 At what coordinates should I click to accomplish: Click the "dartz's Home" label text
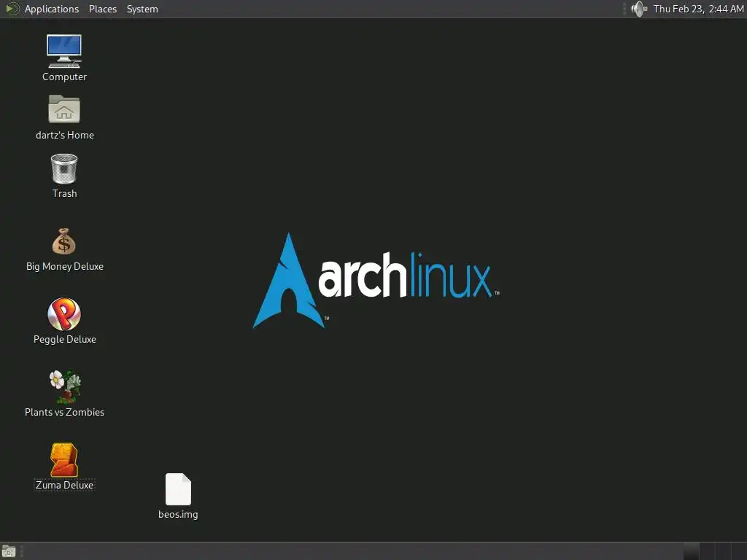click(65, 135)
